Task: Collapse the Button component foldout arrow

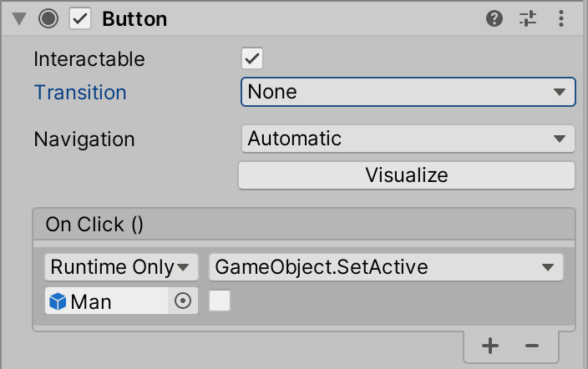Action: point(18,18)
